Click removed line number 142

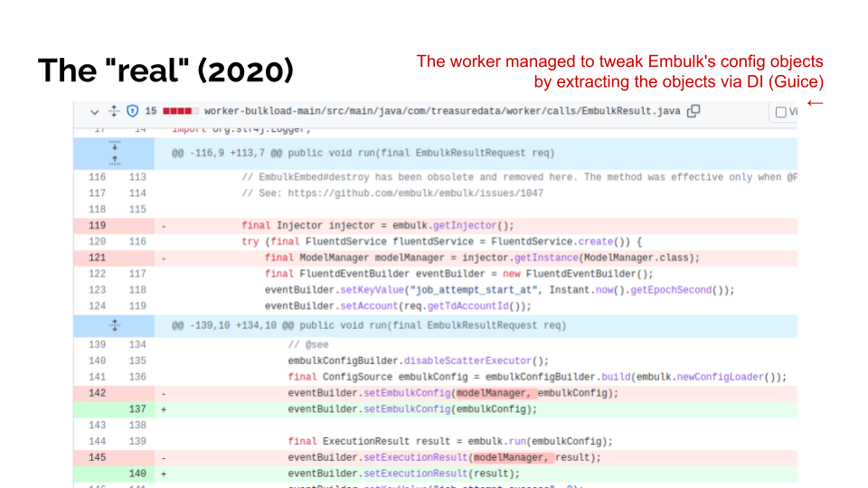tap(97, 393)
